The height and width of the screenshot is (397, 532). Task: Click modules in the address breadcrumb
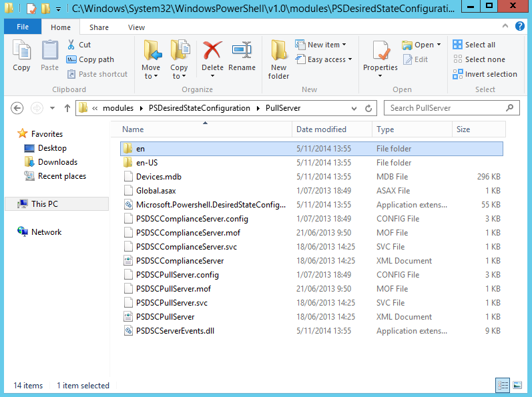click(x=118, y=108)
